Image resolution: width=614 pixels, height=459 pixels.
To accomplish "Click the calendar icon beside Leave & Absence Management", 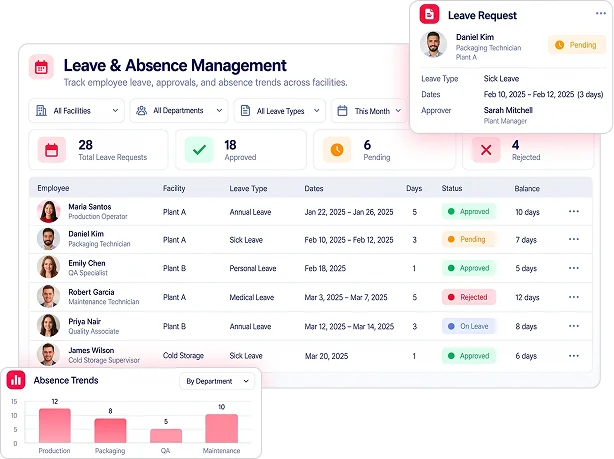I will [41, 67].
